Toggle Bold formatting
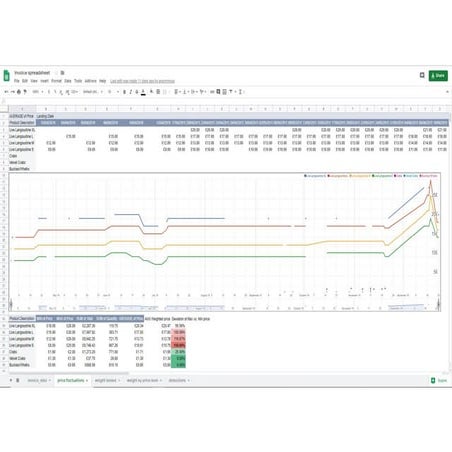 124,92
